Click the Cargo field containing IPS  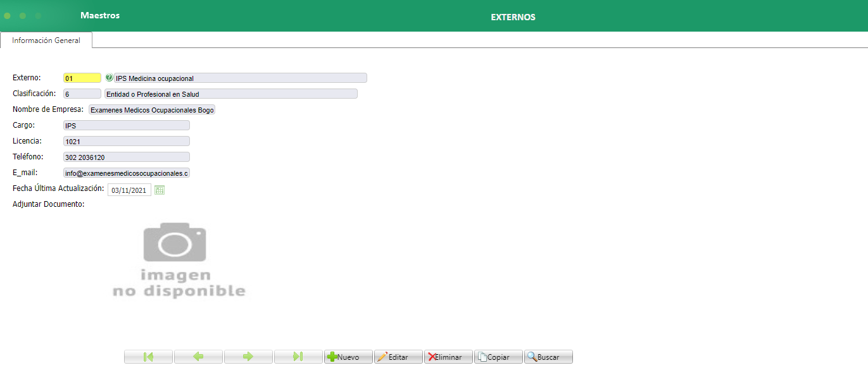pyautogui.click(x=127, y=125)
